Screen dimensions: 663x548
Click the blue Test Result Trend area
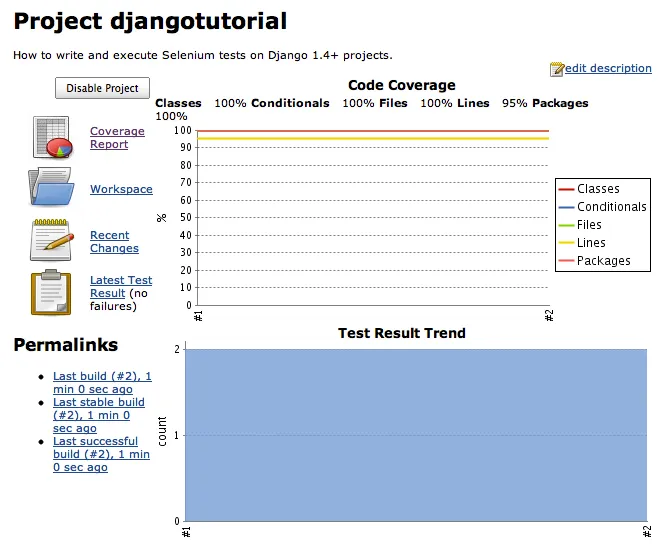416,435
